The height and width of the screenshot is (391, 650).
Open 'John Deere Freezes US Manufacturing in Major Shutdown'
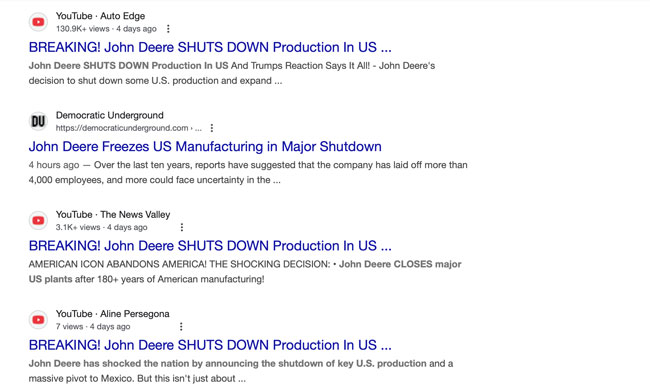205,146
